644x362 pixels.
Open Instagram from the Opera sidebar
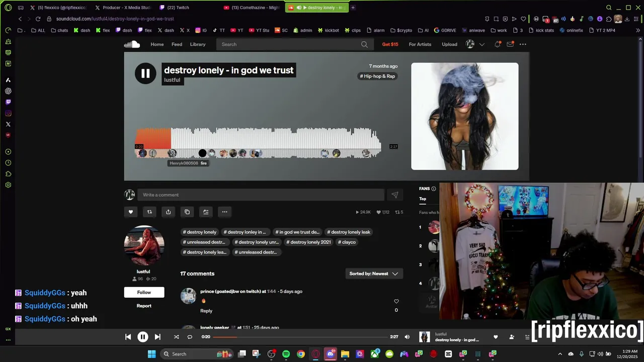(x=8, y=113)
